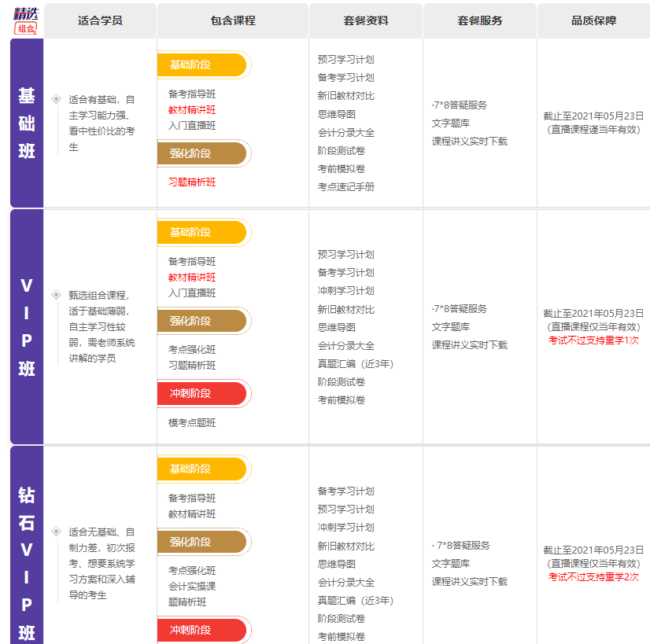
Task: Open the red 教材精讲班 link in 基础班
Action: pos(192,110)
